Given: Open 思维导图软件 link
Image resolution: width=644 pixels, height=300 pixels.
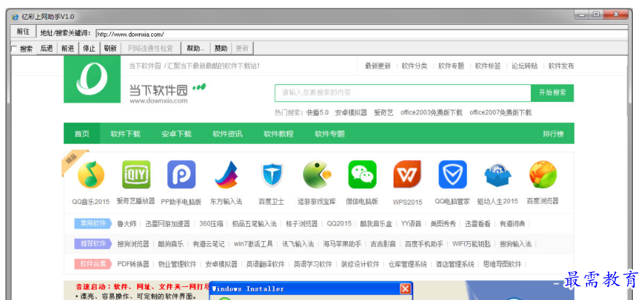Looking at the screenshot, I should point(502,264).
